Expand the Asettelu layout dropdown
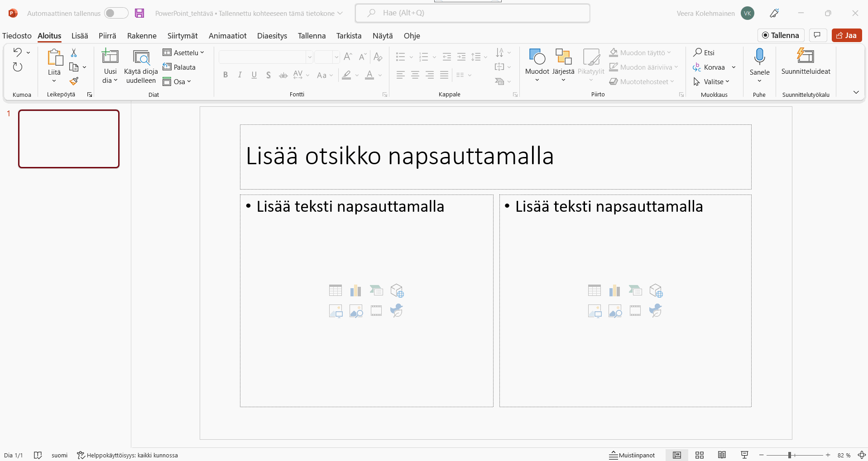The width and height of the screenshot is (868, 461). pyautogui.click(x=183, y=52)
